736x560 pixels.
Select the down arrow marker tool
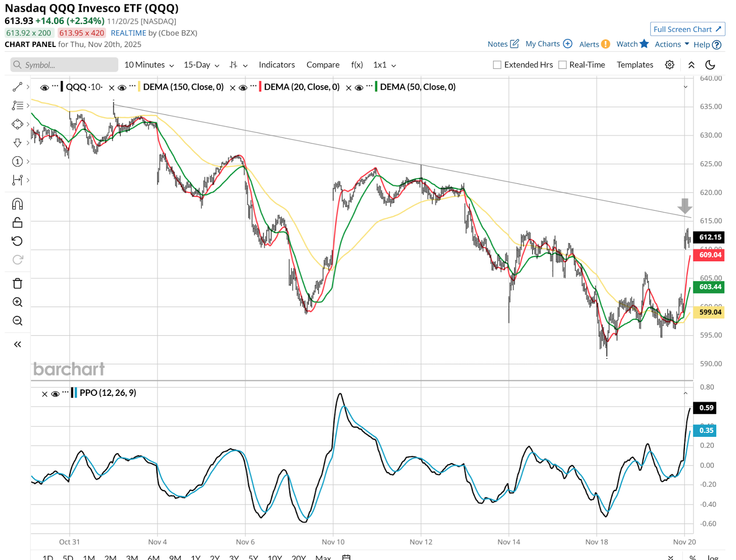click(17, 143)
